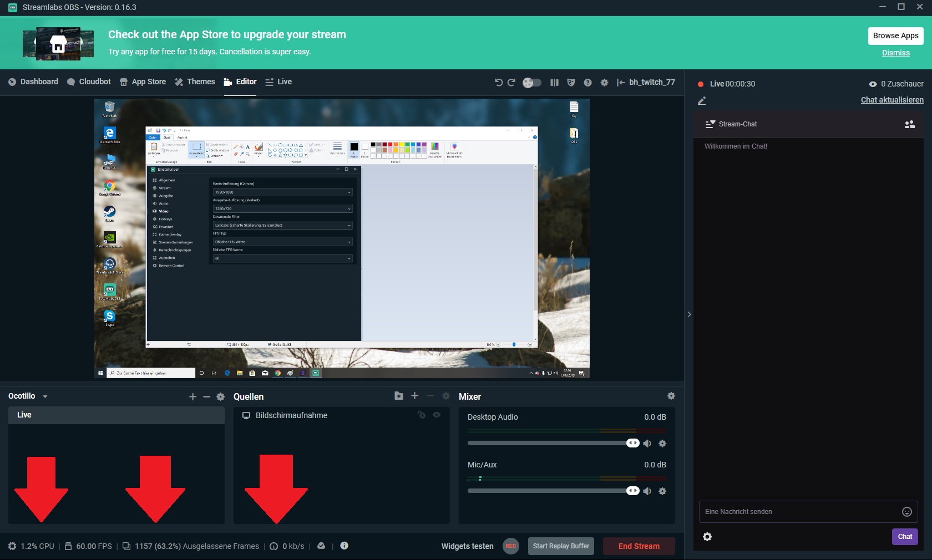Switch to the Live tab
Screen dimensions: 932x560
(x=278, y=82)
